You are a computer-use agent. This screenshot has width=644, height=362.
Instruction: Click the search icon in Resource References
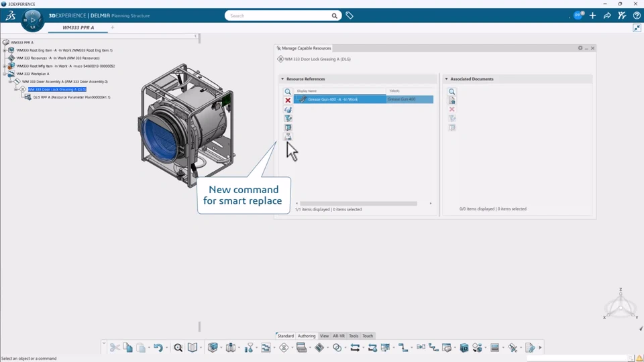click(288, 92)
